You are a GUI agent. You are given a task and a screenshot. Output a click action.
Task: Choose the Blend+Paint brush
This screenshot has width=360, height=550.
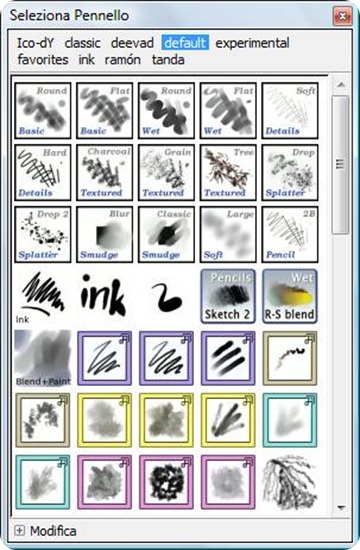pos(43,358)
